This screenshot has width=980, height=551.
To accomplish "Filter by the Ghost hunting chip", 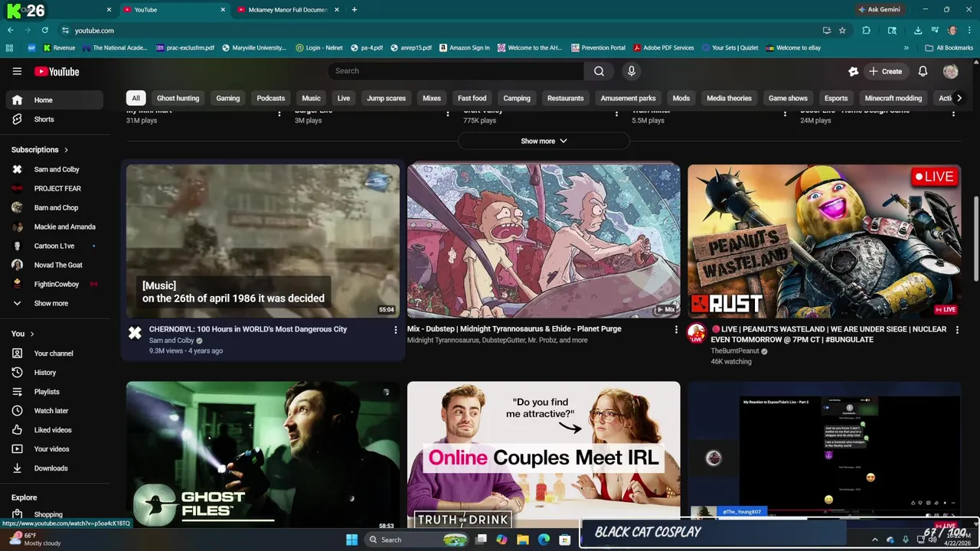I will tap(178, 98).
